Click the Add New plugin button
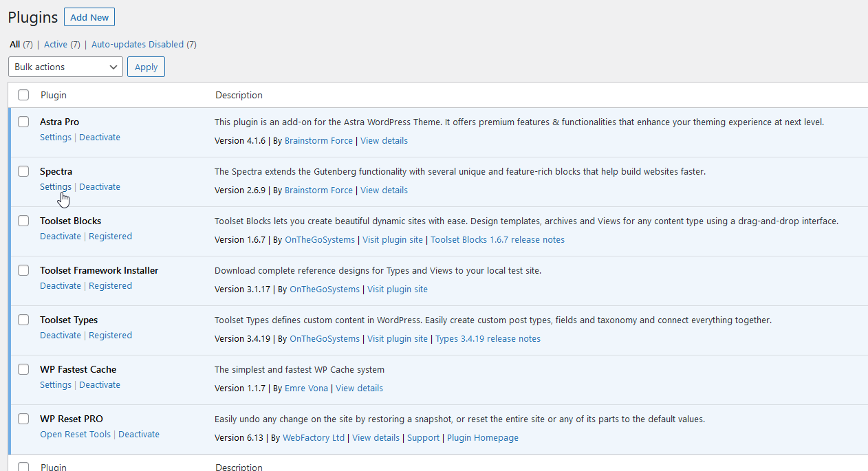The height and width of the screenshot is (471, 868). (x=89, y=17)
